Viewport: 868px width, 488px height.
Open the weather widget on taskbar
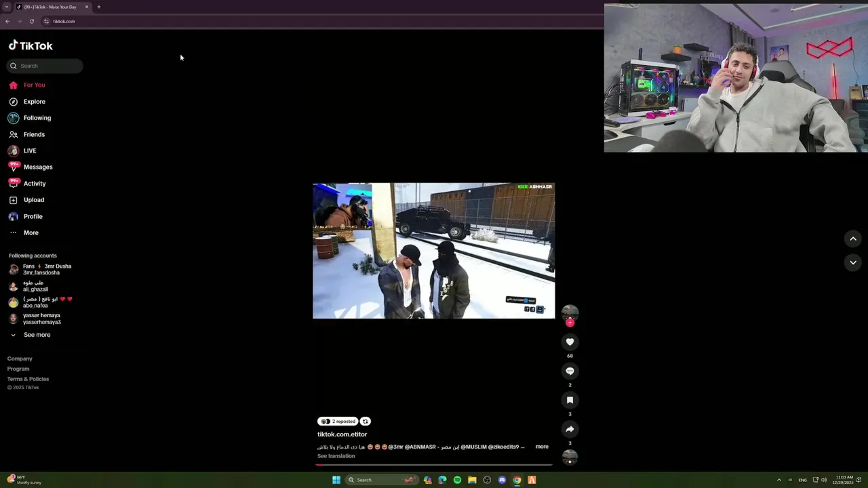[x=24, y=480]
